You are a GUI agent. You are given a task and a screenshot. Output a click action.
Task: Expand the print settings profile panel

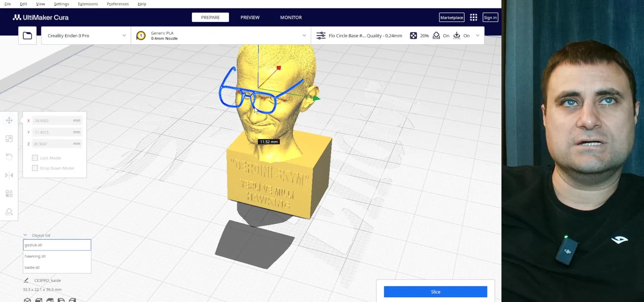[x=397, y=36]
